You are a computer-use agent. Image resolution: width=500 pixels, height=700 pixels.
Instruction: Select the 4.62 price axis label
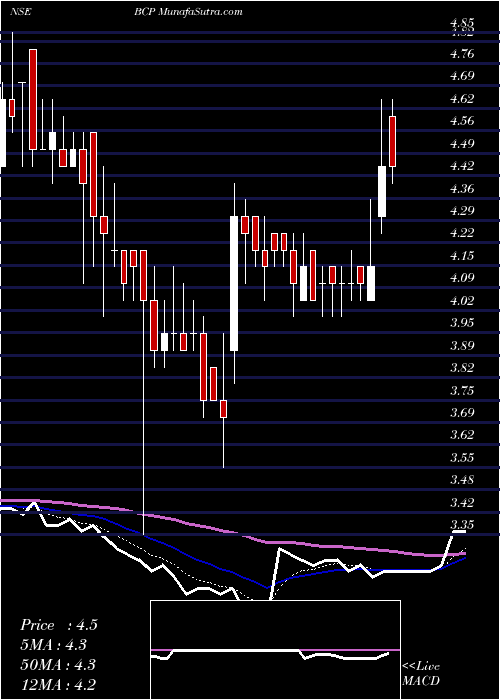click(462, 99)
